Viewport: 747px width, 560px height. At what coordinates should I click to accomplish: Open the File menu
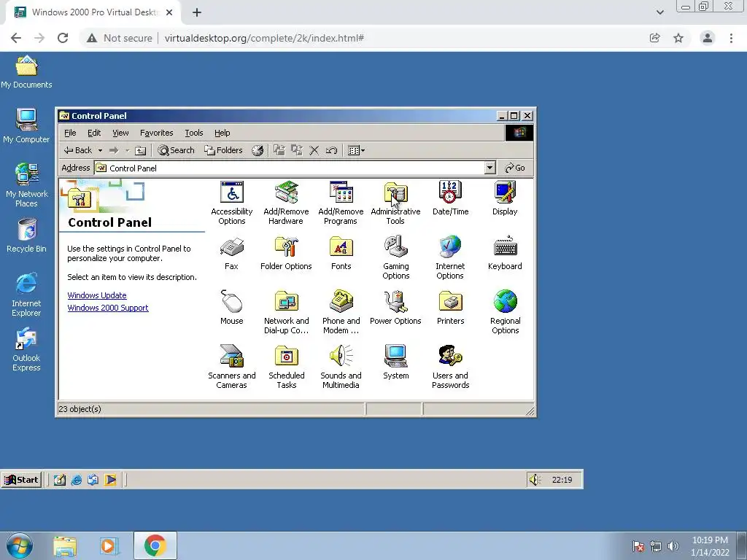tap(70, 133)
